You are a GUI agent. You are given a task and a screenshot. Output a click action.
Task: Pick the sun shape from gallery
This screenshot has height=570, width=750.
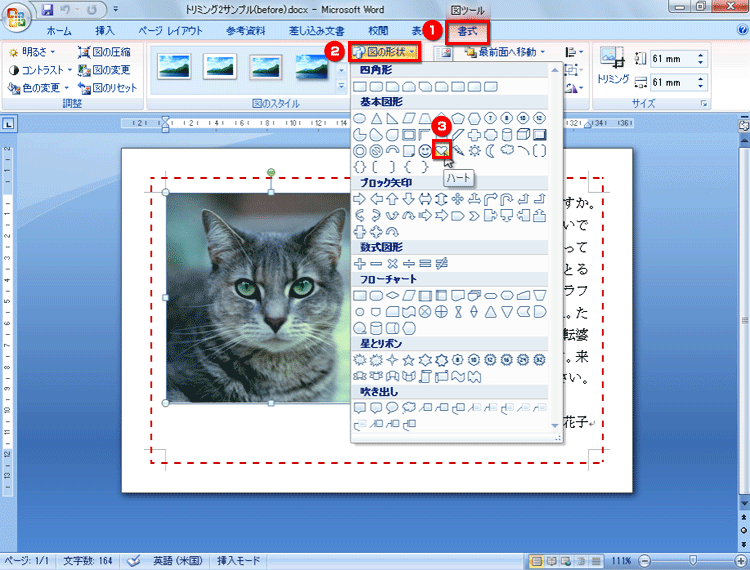click(474, 151)
